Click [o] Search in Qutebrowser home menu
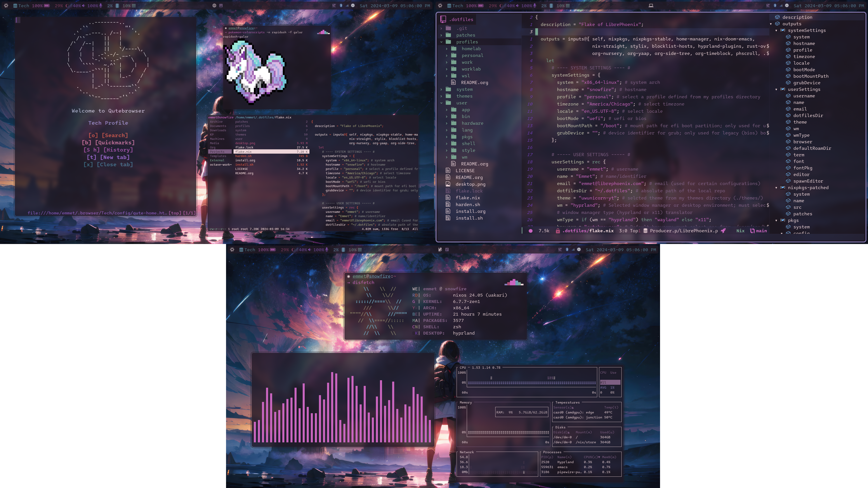 108,135
